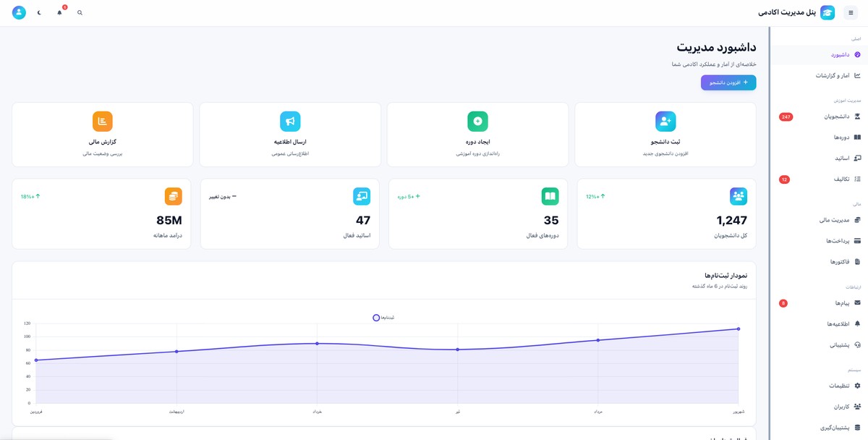Open the ایجاد دوره green plus icon
868x440 pixels.
478,121
